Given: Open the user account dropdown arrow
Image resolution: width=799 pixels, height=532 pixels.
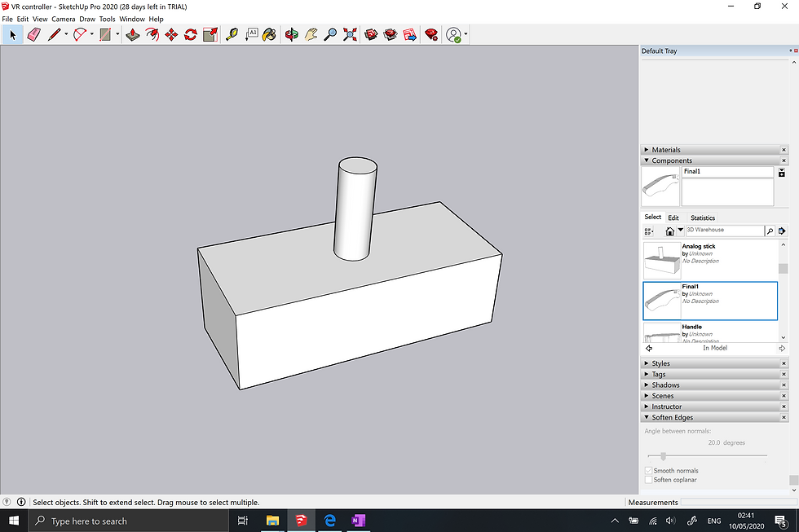Looking at the screenshot, I should tap(466, 34).
